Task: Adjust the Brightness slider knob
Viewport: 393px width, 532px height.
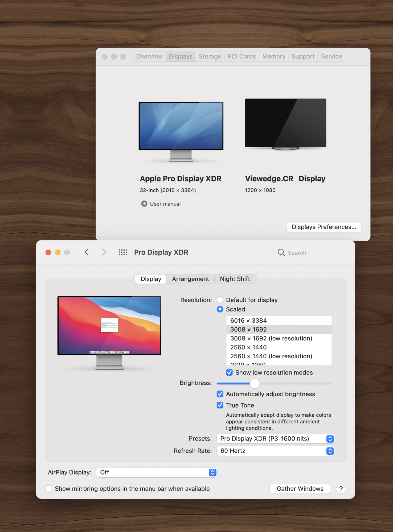Action: pos(255,383)
